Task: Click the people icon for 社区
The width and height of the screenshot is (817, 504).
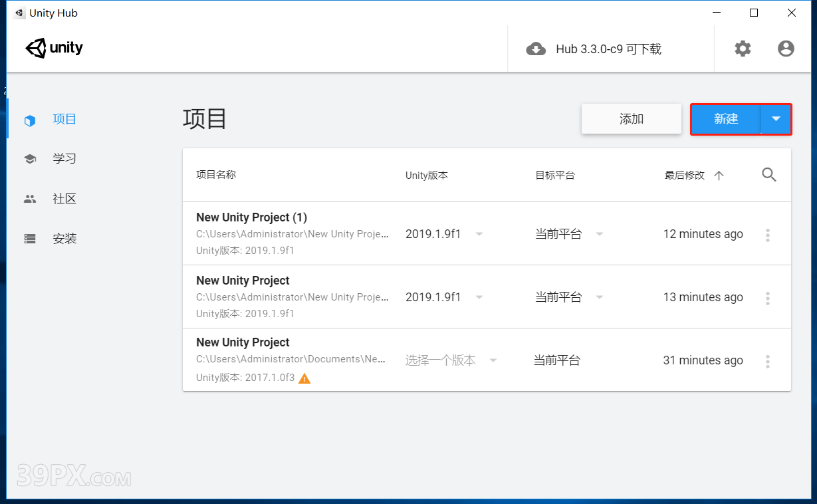Action: (x=30, y=199)
